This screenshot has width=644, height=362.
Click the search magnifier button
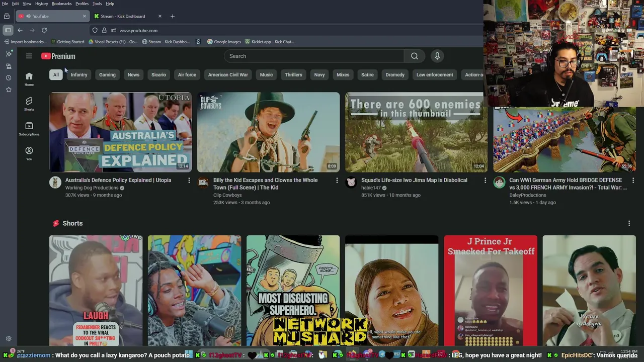click(x=414, y=56)
